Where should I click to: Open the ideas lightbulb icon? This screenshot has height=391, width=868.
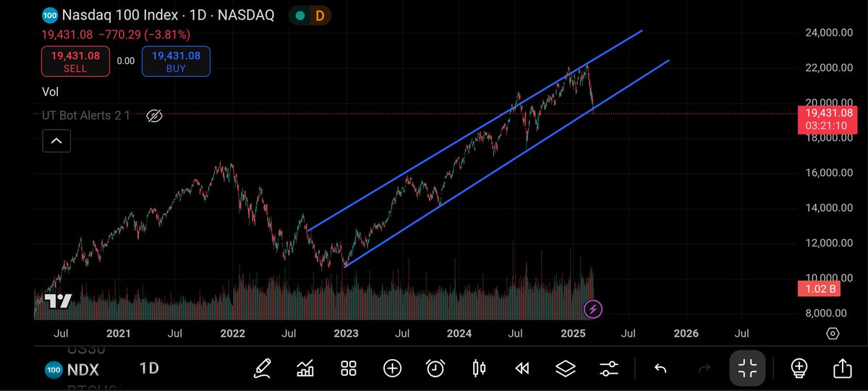click(799, 368)
